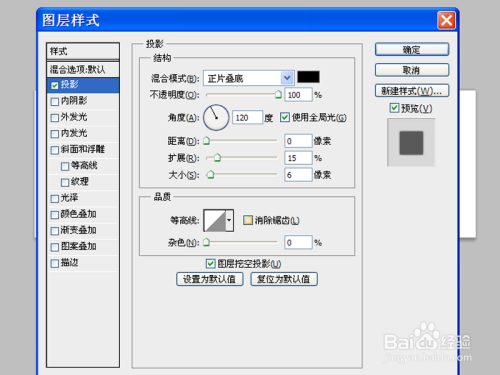Image resolution: width=500 pixels, height=375 pixels.
Task: Enable the 内发光 checkbox
Action: (55, 134)
